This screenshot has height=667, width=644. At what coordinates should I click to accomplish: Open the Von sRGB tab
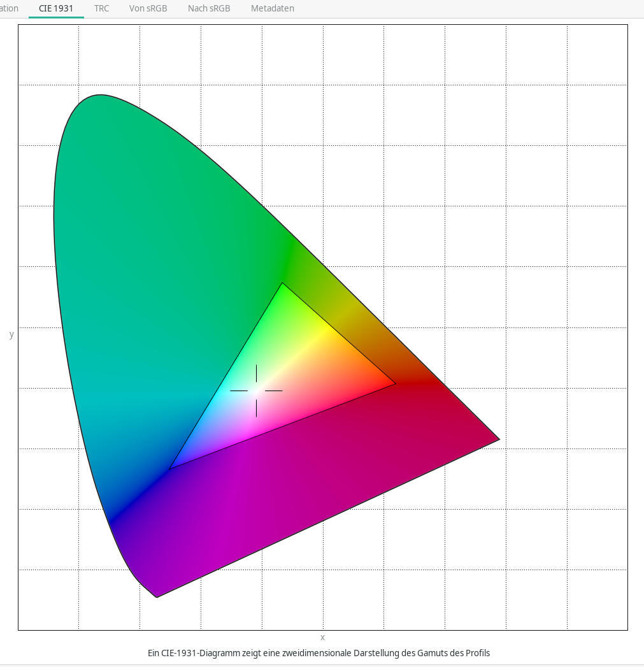click(148, 9)
